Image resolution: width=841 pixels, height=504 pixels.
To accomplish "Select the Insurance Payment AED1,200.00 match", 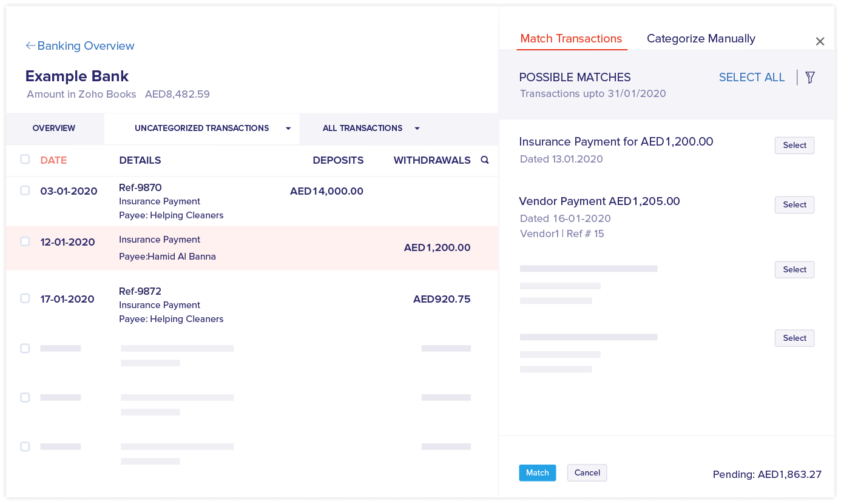I will pos(794,146).
